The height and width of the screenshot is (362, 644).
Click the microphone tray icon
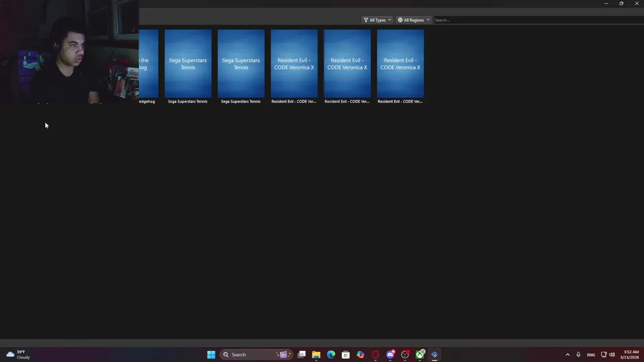pos(578,354)
